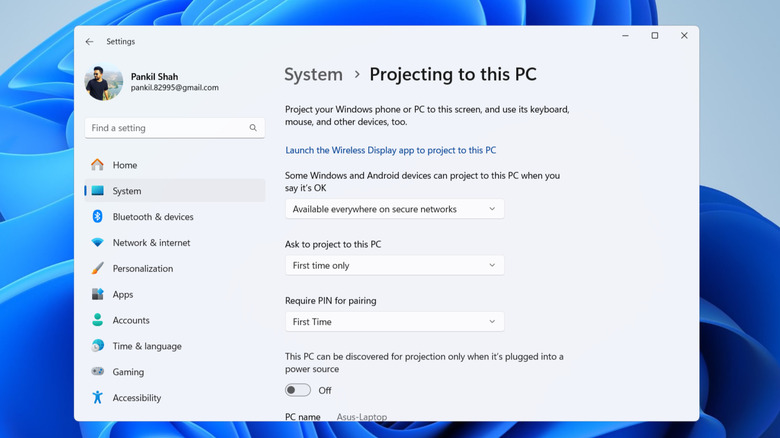Click the Personalization paintbrush icon
Image resolution: width=780 pixels, height=438 pixels.
pos(97,269)
